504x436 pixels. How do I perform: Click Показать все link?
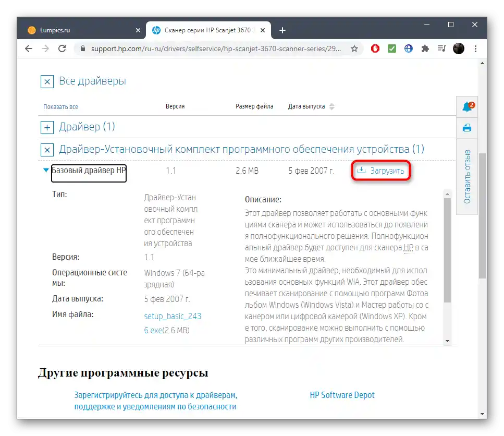(x=61, y=107)
